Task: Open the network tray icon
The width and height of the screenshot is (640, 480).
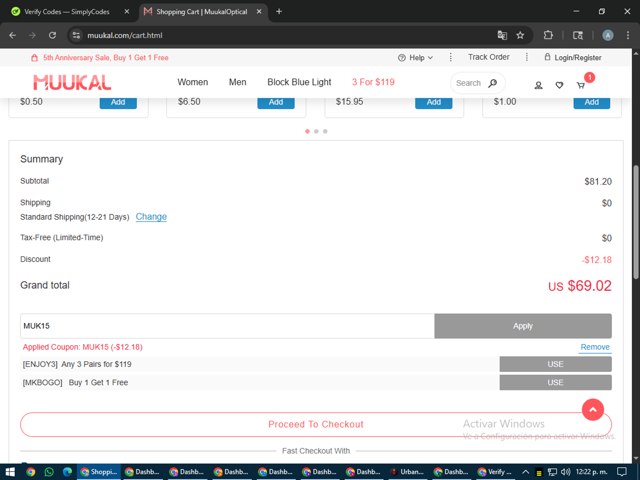Action: point(552,472)
